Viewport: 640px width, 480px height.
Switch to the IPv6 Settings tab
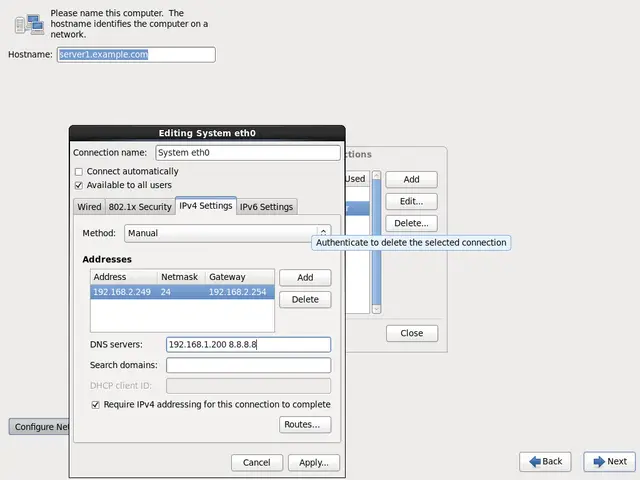pyautogui.click(x=267, y=207)
